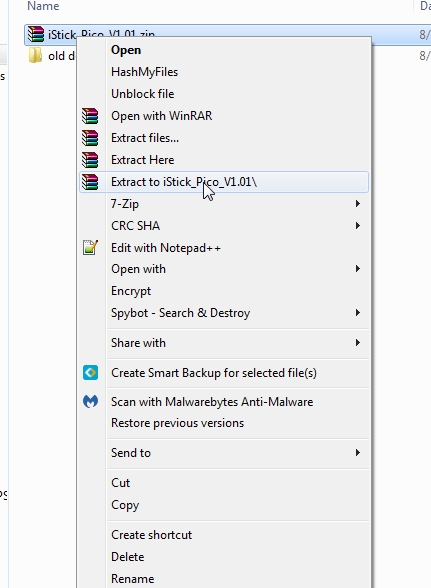Click the WinRAR icon beside Extract files...
This screenshot has width=431, height=588.
[x=90, y=138]
